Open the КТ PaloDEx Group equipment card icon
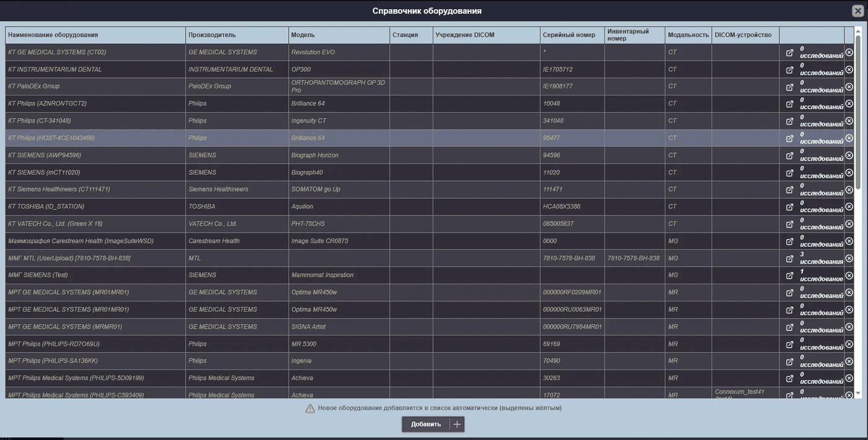Image resolution: width=868 pixels, height=440 pixels. point(789,87)
